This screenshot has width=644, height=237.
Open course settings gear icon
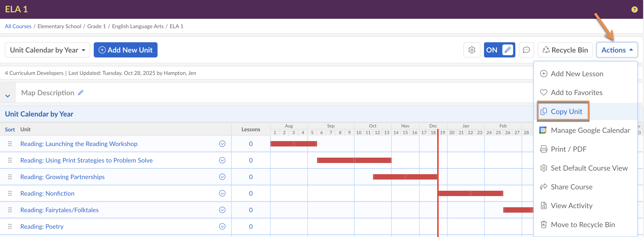[471, 50]
